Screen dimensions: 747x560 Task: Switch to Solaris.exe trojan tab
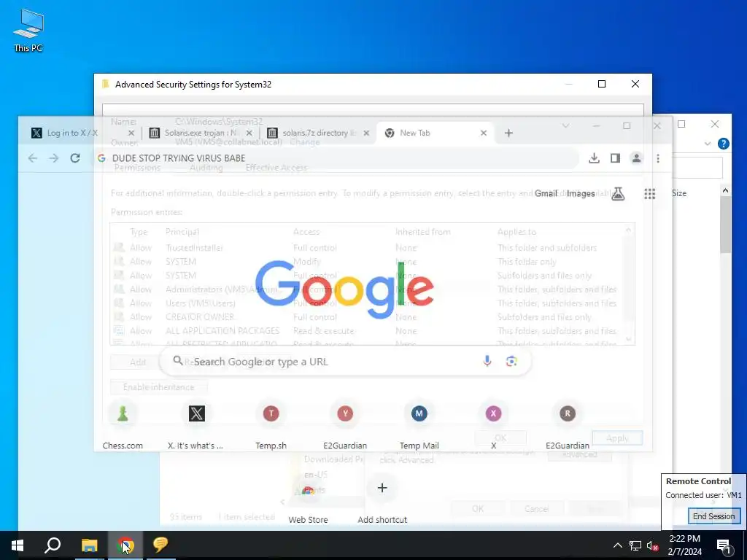click(x=200, y=133)
